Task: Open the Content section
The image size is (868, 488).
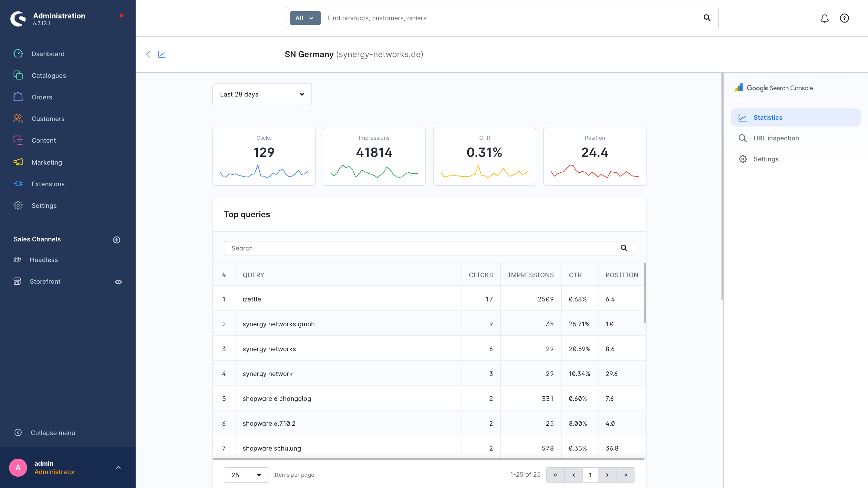Action: (x=44, y=140)
